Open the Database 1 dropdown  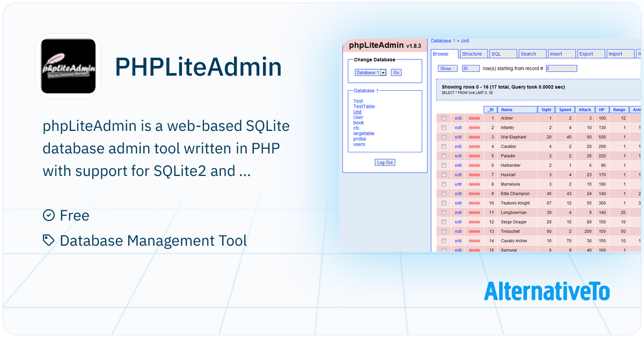pos(370,72)
